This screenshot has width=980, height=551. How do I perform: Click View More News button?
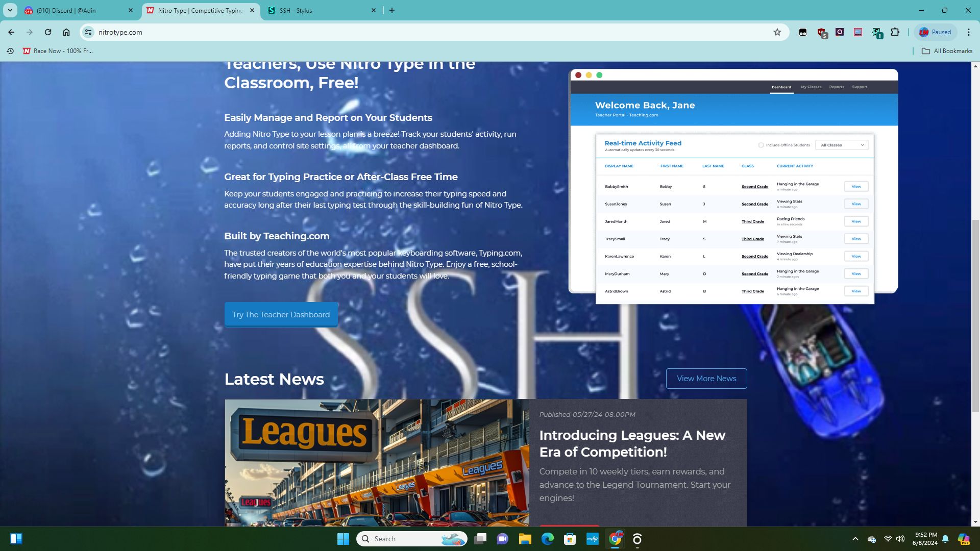tap(706, 378)
